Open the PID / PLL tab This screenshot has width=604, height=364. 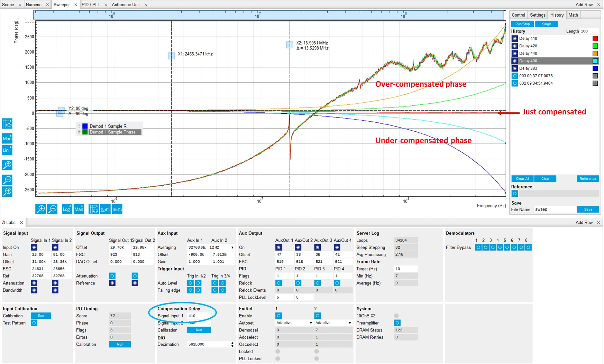[x=91, y=5]
